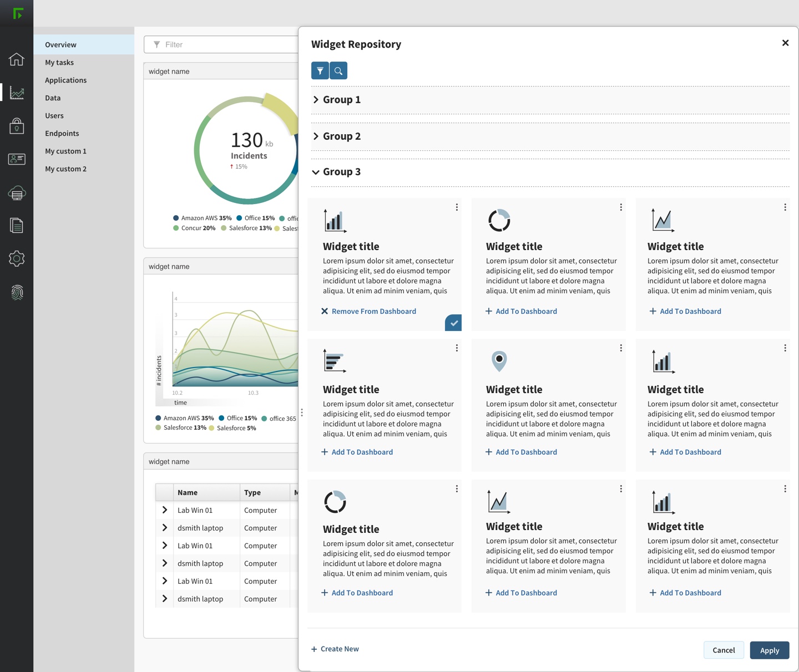Expand the third Lab Win 01 table row

point(165,581)
